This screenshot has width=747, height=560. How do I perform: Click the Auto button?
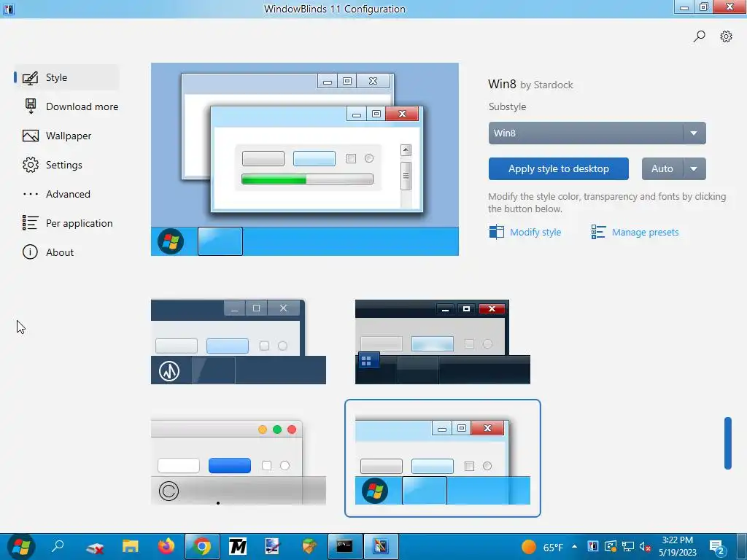click(x=662, y=168)
